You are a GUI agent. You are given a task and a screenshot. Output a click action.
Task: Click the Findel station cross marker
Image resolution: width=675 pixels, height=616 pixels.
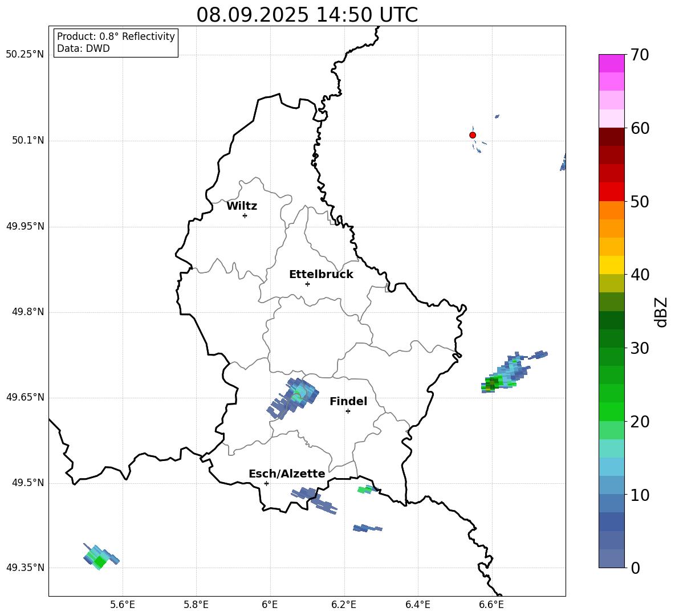tap(348, 411)
